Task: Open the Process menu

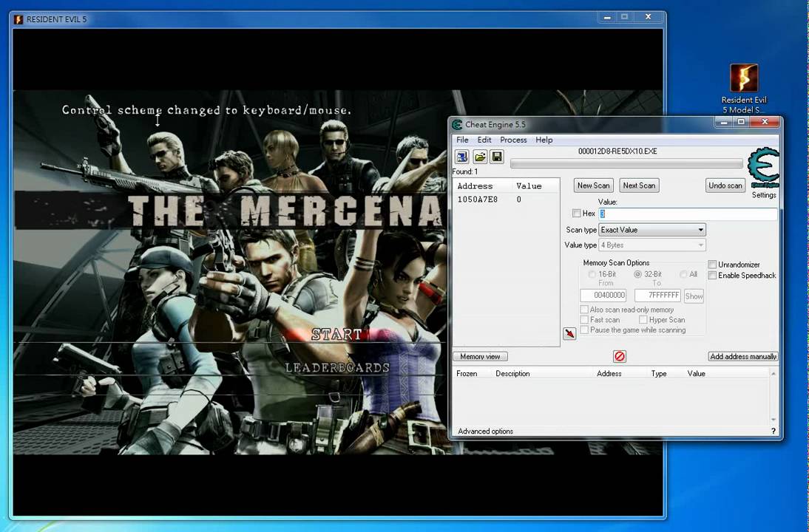Action: (x=513, y=140)
